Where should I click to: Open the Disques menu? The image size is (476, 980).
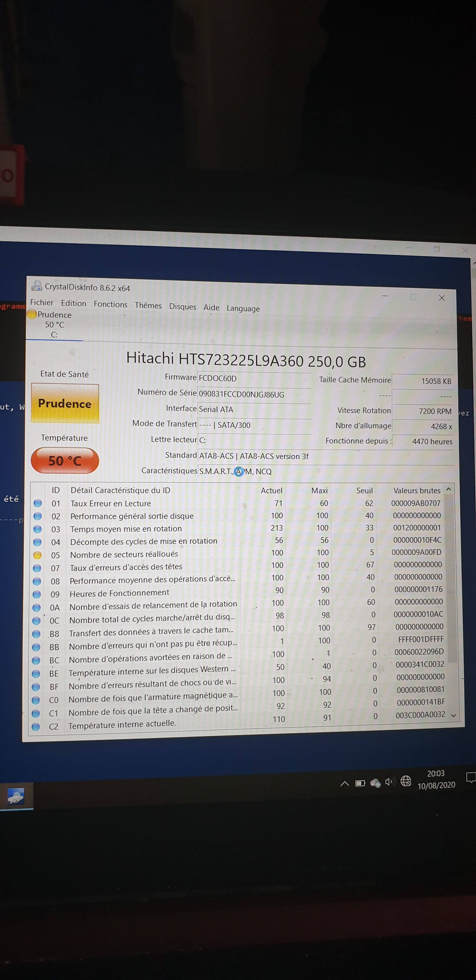(x=182, y=307)
